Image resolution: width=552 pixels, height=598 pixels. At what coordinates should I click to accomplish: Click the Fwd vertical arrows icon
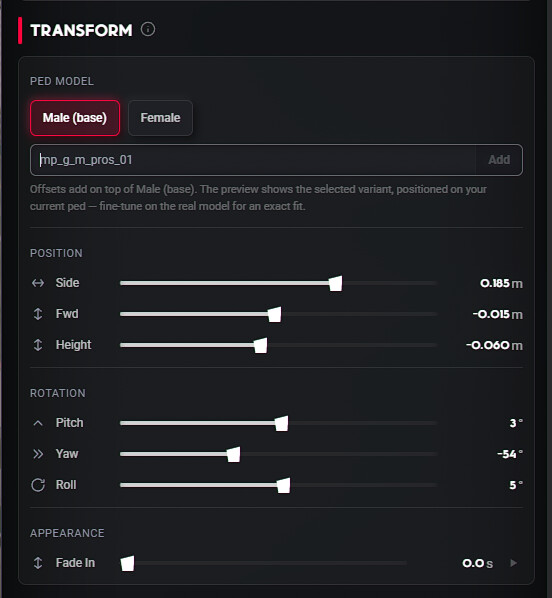(x=38, y=314)
